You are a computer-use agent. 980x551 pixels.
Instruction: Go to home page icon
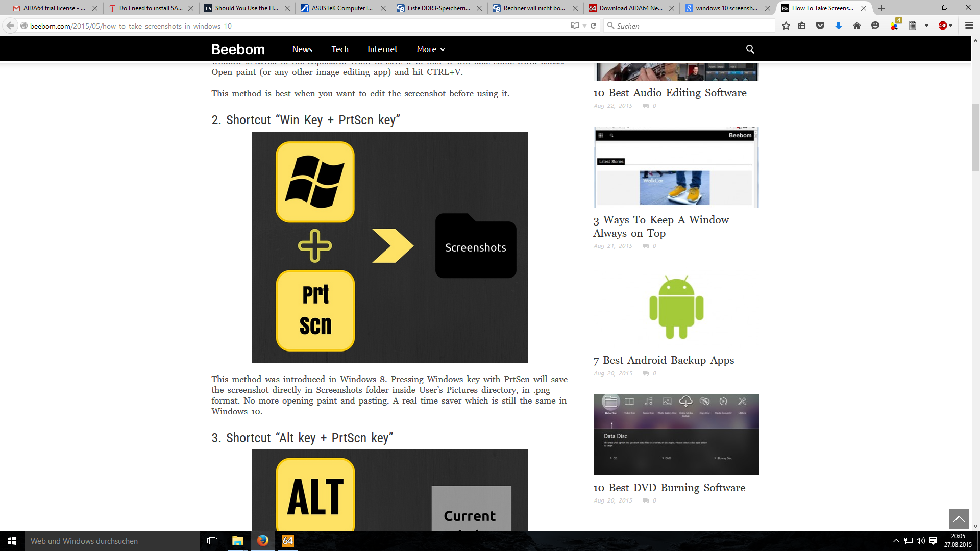857,26
